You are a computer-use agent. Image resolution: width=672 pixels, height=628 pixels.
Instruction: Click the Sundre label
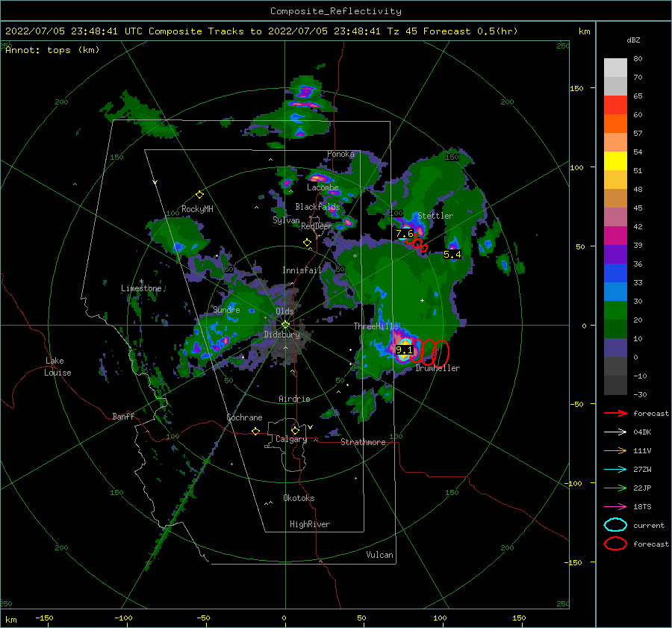point(226,310)
